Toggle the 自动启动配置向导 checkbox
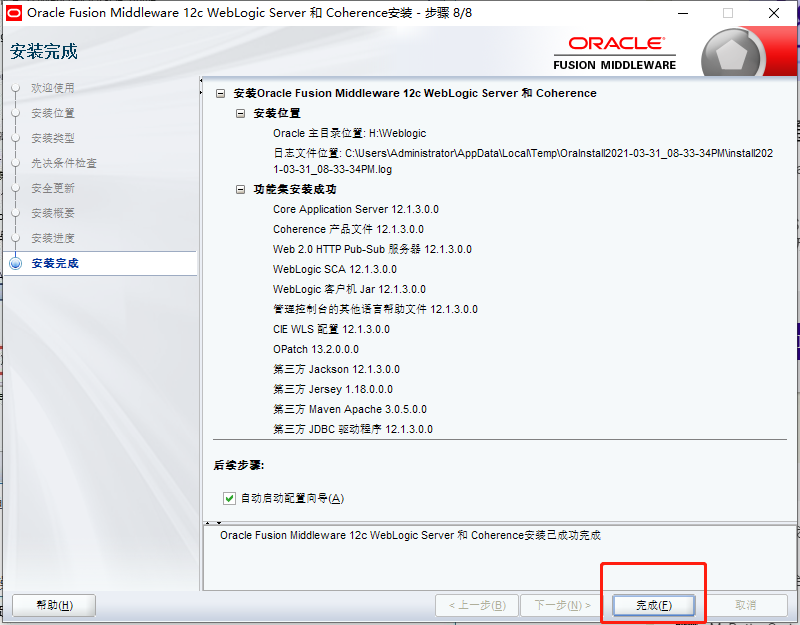 [x=230, y=498]
